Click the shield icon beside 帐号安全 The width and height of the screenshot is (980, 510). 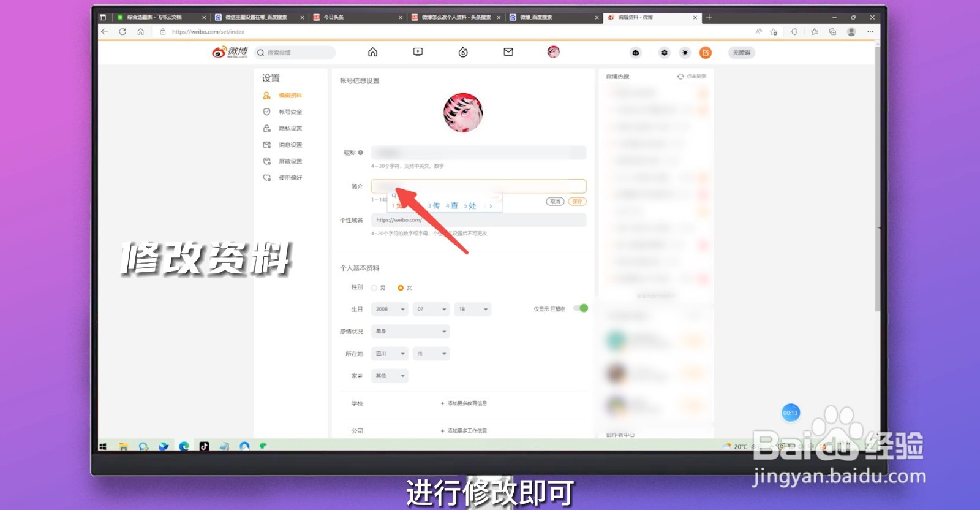pos(266,112)
